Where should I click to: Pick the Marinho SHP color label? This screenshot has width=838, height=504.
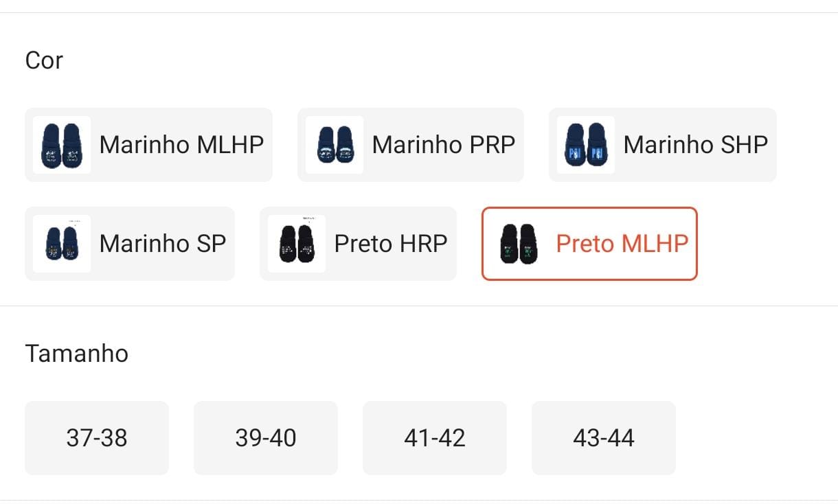[695, 145]
